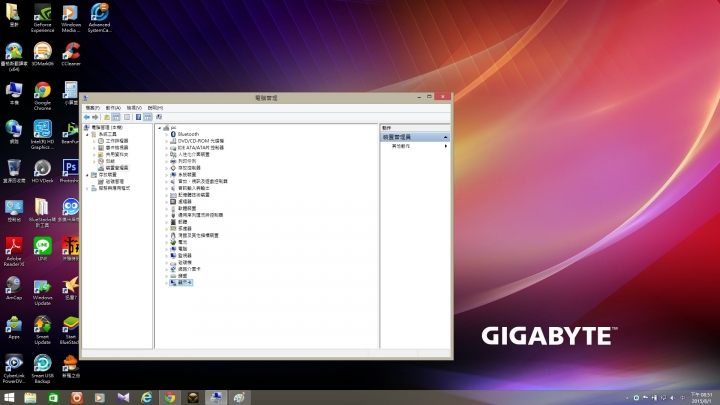720x405 pixels.
Task: Open the Recycle Bin desktop icon
Action: 14,171
